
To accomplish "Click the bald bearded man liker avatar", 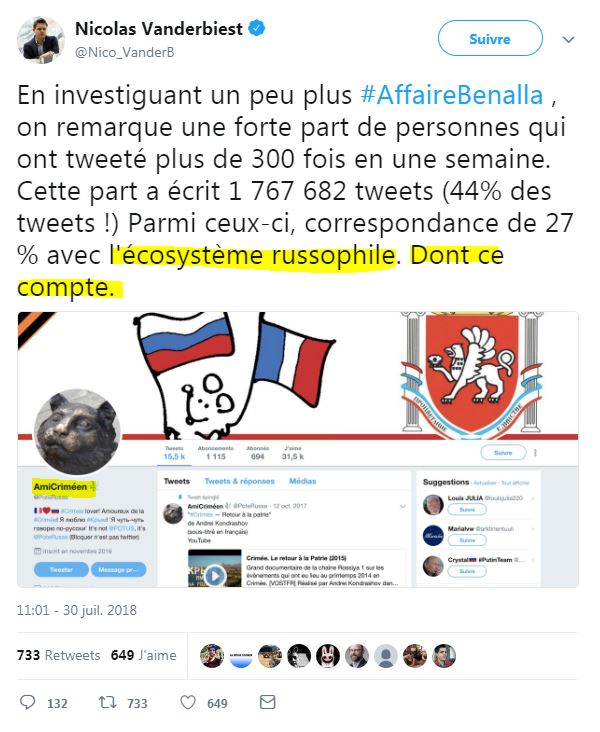I will coord(357,655).
